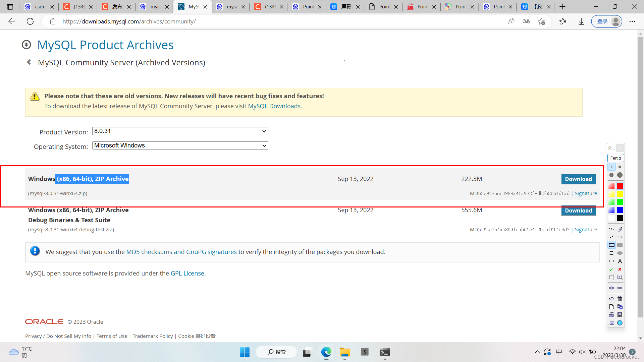
Task: Pick the solid blue color swatch
Action: (x=620, y=210)
